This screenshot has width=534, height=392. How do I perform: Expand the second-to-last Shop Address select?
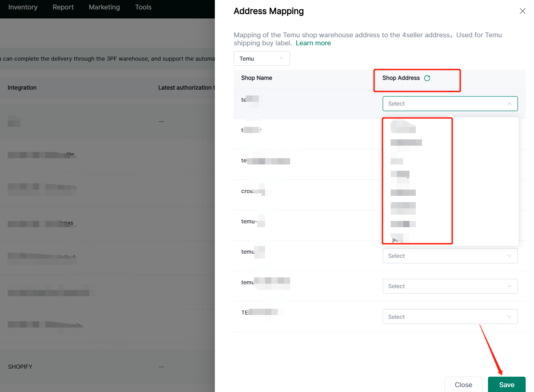pos(450,286)
